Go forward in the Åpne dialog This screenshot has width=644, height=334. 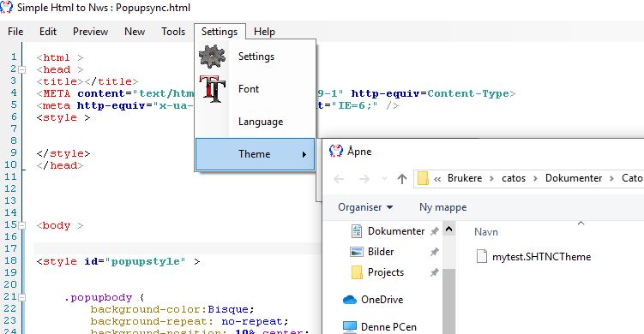point(364,179)
